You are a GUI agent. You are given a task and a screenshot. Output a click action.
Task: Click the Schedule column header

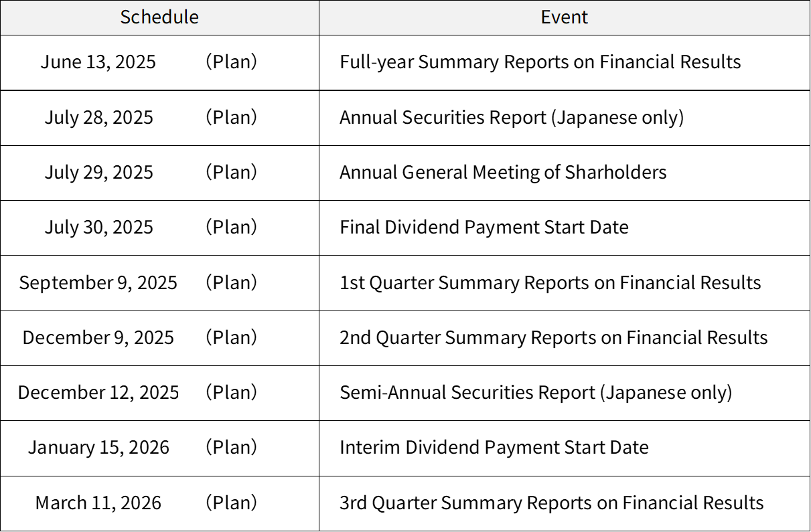(x=159, y=17)
